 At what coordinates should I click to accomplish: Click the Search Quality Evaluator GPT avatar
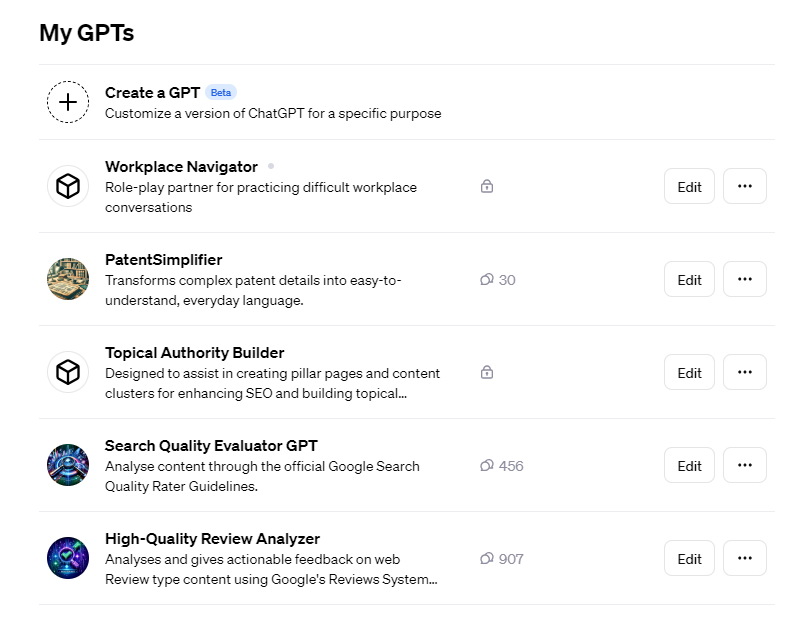tap(67, 465)
